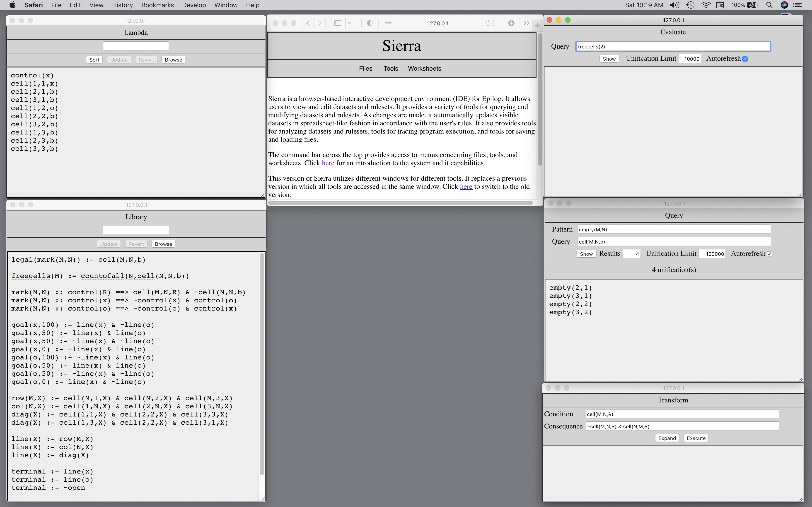Expand hidden toolbar items double chevron
Image resolution: width=812 pixels, height=507 pixels.
[527, 23]
